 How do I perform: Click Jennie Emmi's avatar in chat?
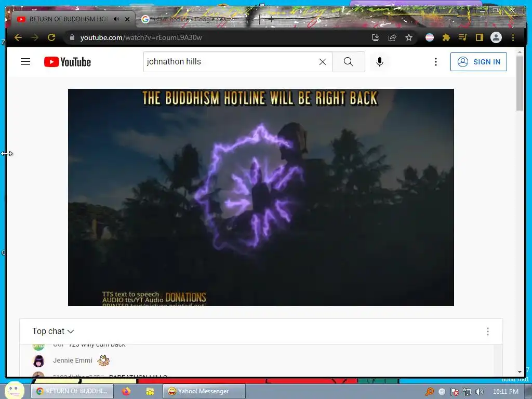[38, 361]
